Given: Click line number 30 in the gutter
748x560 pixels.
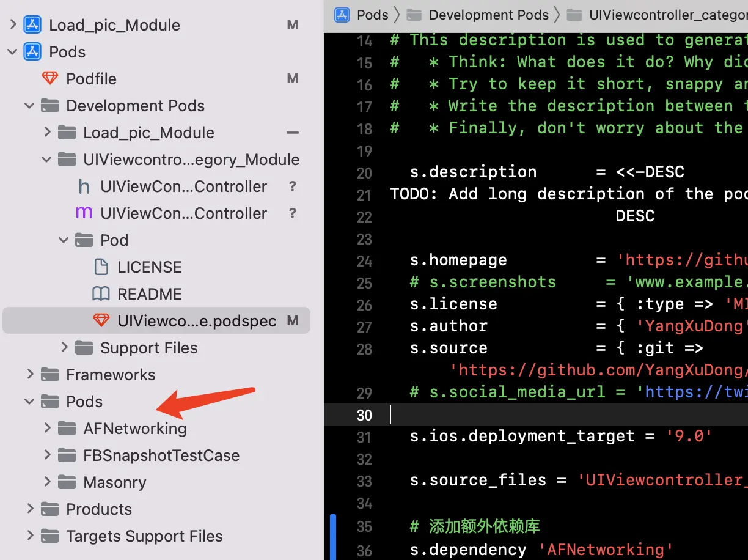Looking at the screenshot, I should pos(365,415).
